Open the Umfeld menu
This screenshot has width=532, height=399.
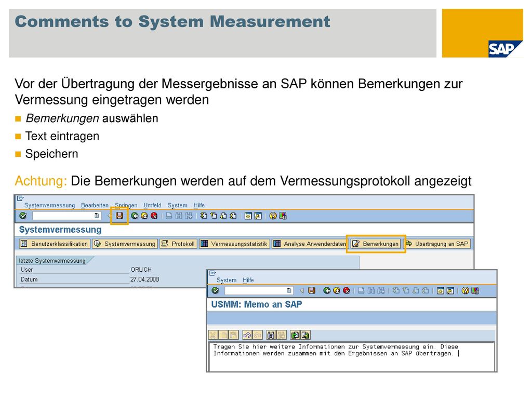[x=152, y=205]
